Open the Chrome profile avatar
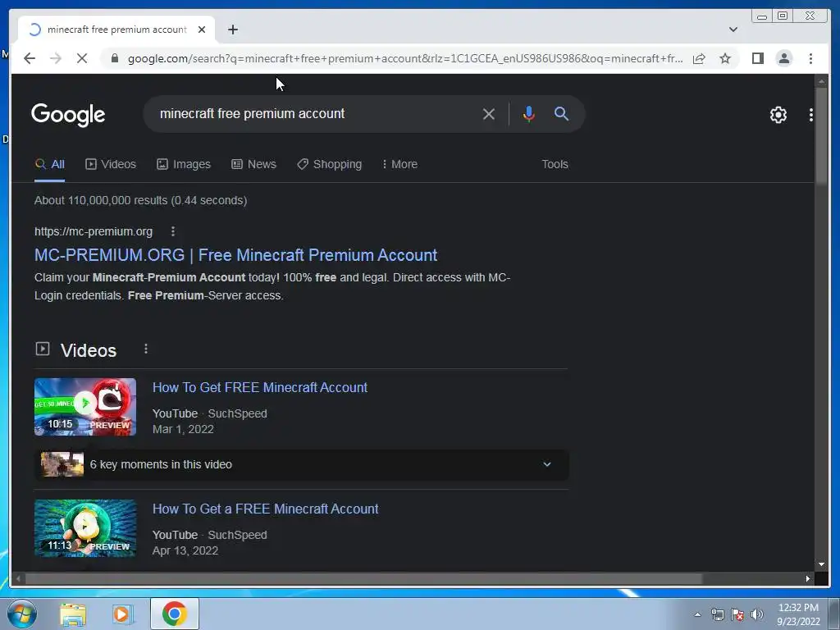The height and width of the screenshot is (630, 840). coord(783,58)
